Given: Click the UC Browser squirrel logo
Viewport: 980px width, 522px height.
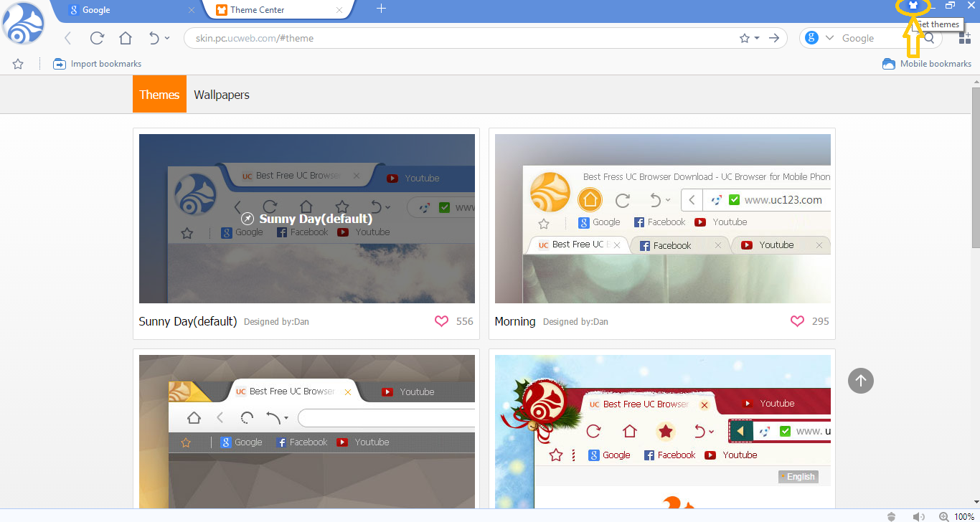Looking at the screenshot, I should [x=24, y=24].
